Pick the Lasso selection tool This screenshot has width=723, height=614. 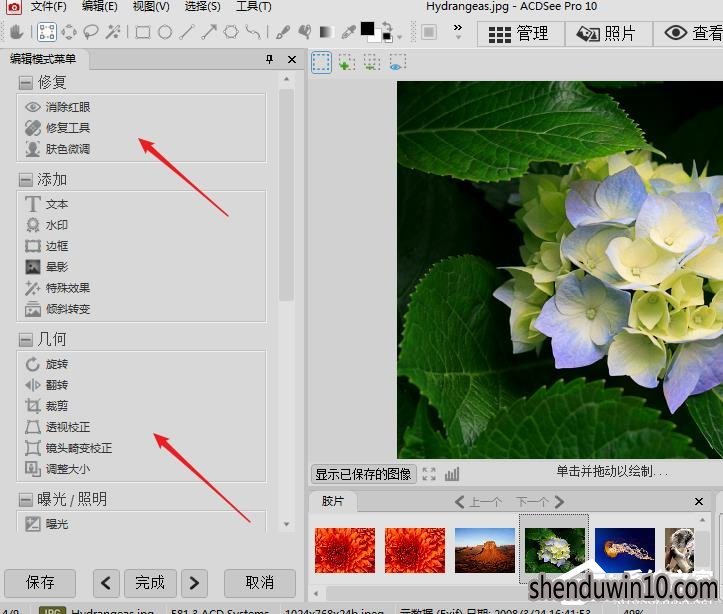pyautogui.click(x=91, y=32)
